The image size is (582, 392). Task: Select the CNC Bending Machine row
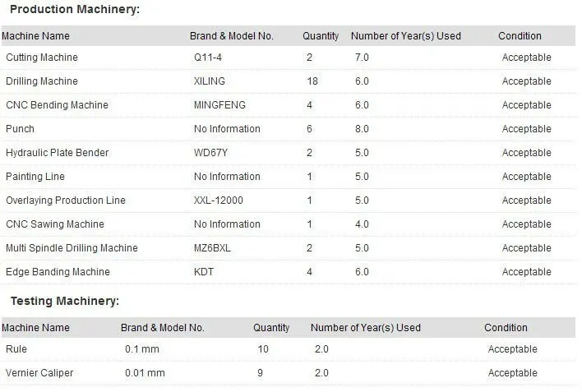tap(57, 105)
